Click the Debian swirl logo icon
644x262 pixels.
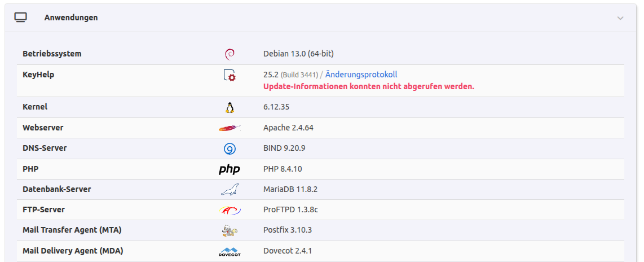(x=230, y=54)
